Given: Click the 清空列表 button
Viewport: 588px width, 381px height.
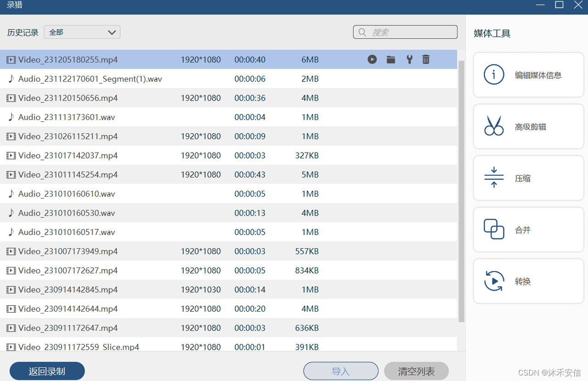Looking at the screenshot, I should pyautogui.click(x=416, y=371).
